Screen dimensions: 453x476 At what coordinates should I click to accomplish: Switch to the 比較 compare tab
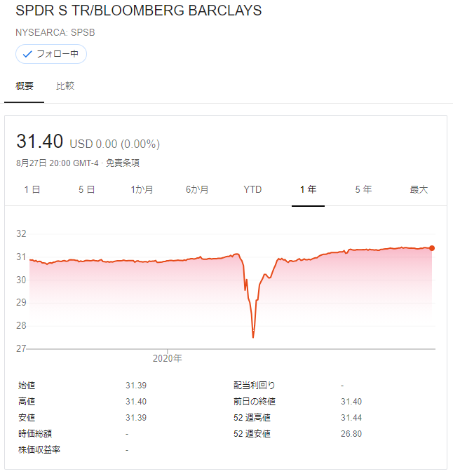tap(65, 86)
